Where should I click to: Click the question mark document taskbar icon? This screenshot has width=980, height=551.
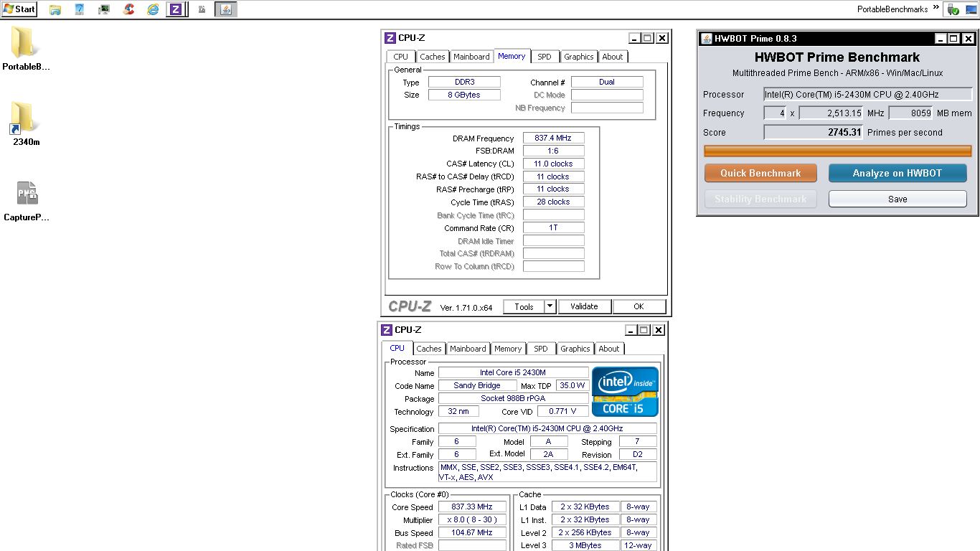pos(80,9)
